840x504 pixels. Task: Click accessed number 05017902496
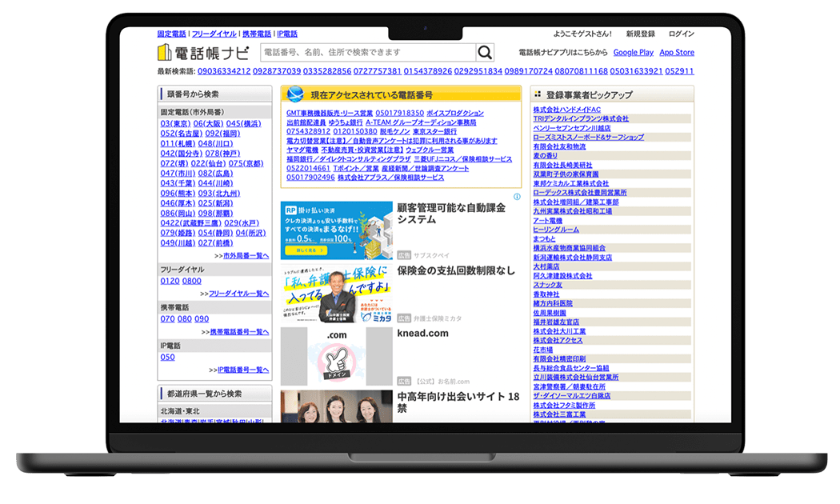[310, 178]
